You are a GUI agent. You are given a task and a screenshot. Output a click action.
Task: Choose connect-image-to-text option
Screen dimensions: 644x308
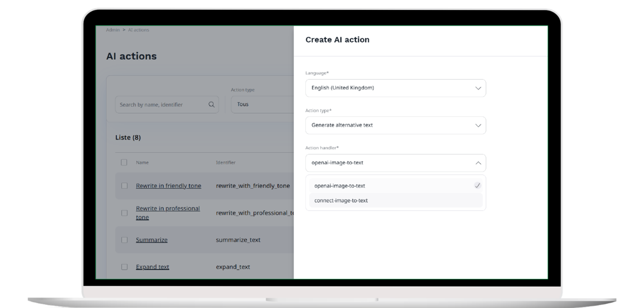[x=395, y=200]
